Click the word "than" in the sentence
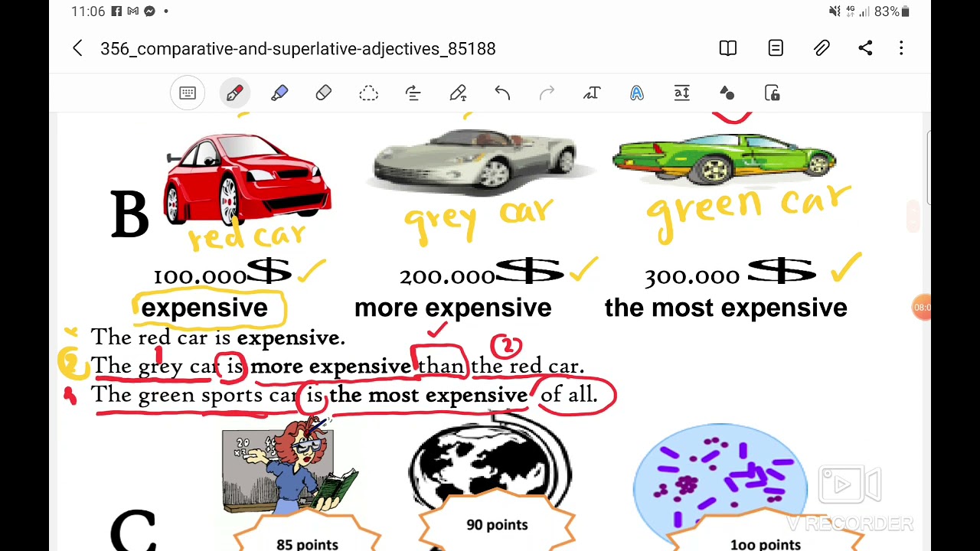980x551 pixels. click(x=441, y=367)
